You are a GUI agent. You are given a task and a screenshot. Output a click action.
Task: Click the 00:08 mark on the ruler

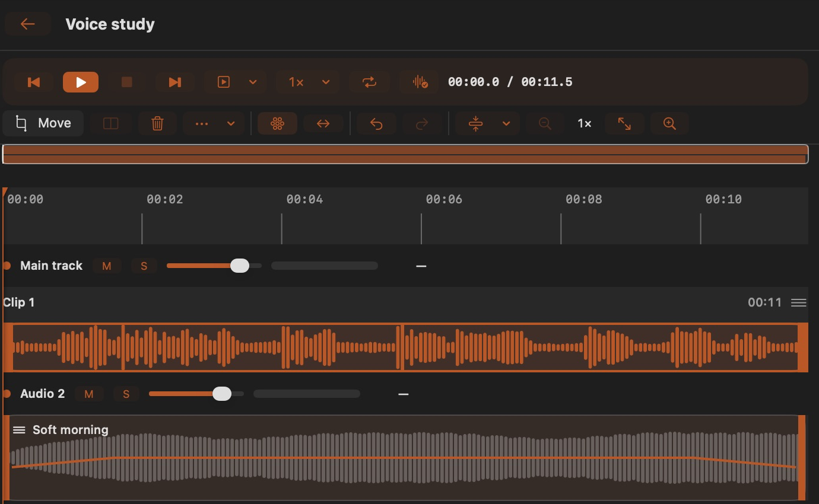584,199
